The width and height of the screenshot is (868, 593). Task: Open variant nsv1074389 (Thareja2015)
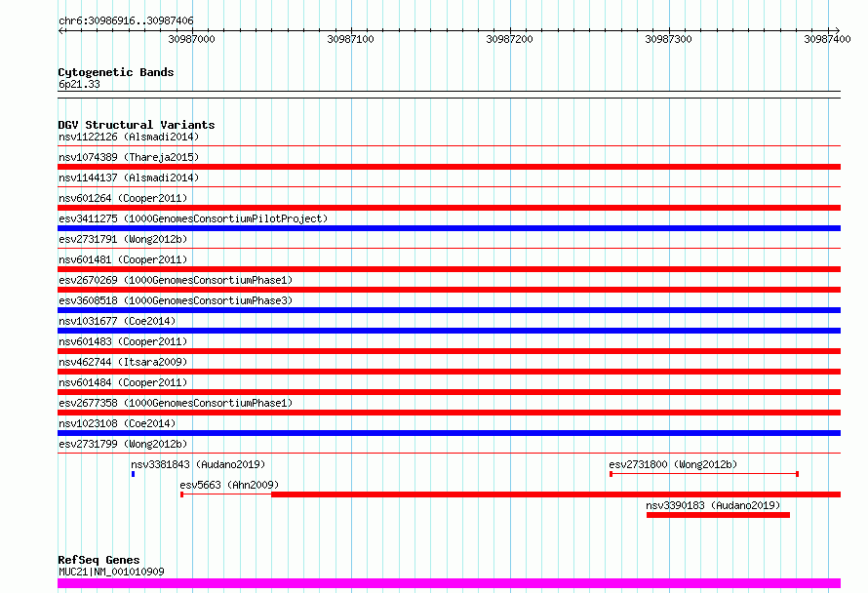click(129, 157)
